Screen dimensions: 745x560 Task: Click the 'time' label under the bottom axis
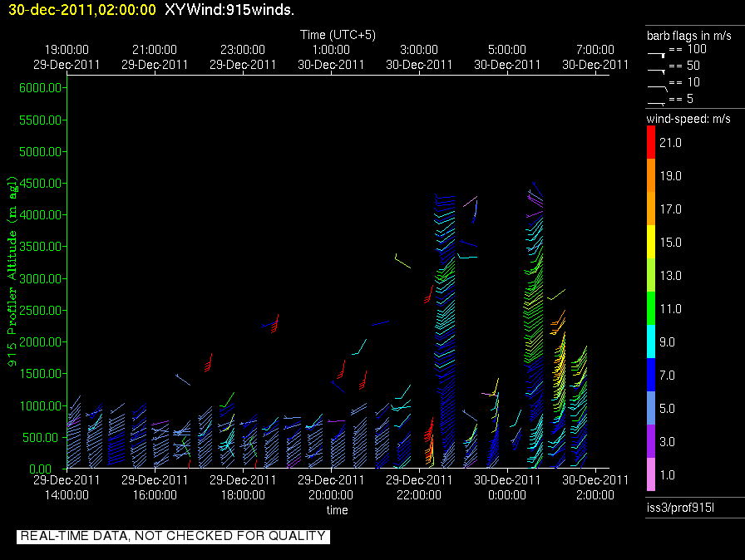pos(338,510)
